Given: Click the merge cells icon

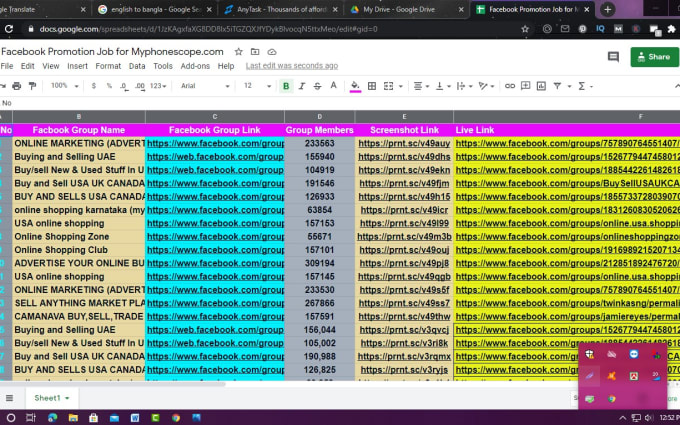Looking at the screenshot, I should click(x=389, y=86).
